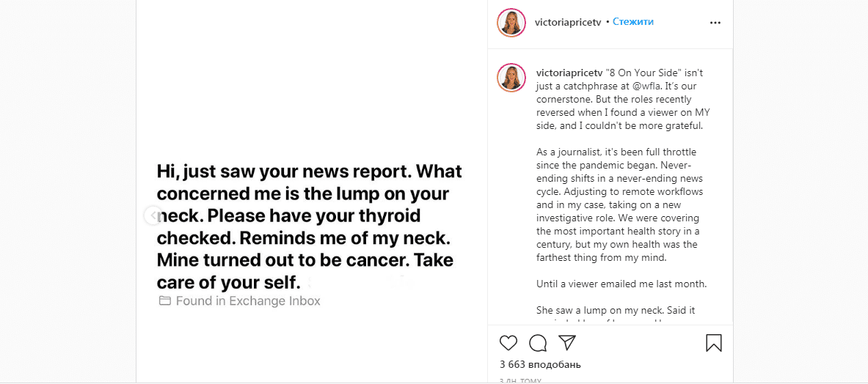Image resolution: width=868 pixels, height=384 pixels.
Task: Open the victoriapricetv avatar in the post header
Action: 511,23
